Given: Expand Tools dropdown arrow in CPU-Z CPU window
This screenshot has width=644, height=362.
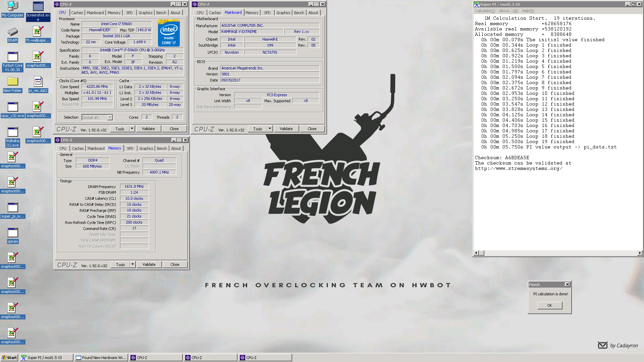Looking at the screenshot, I should click(132, 129).
